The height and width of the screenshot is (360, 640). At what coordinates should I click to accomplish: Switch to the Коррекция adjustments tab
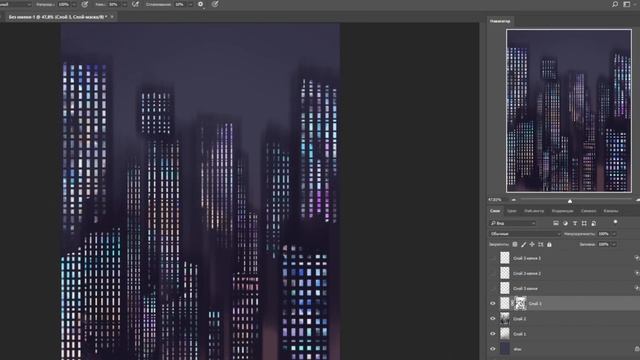[562, 211]
